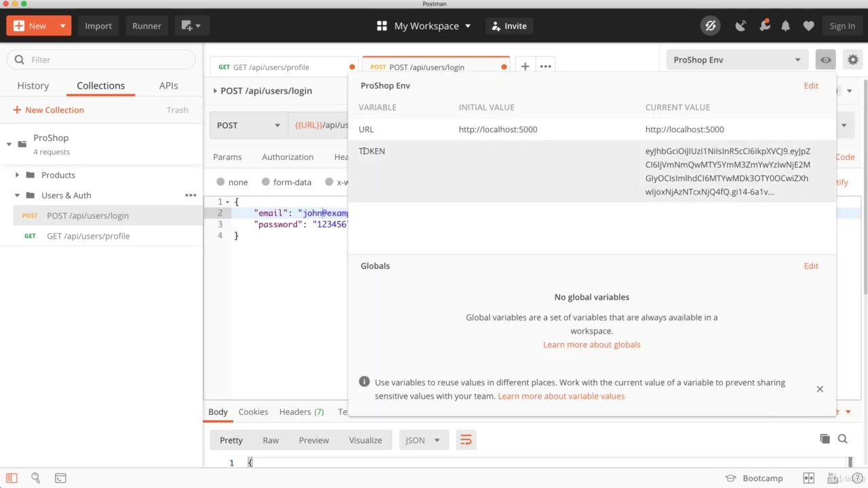This screenshot has width=868, height=488.
Task: Open the POST method dropdown
Action: coord(248,125)
